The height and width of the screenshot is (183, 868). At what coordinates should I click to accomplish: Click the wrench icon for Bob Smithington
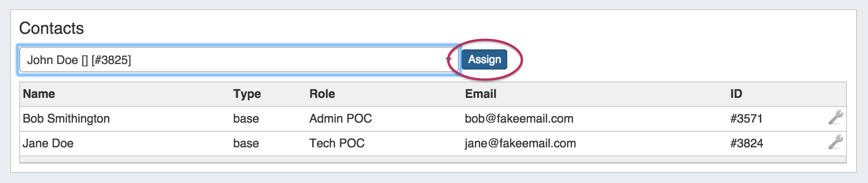point(835,118)
